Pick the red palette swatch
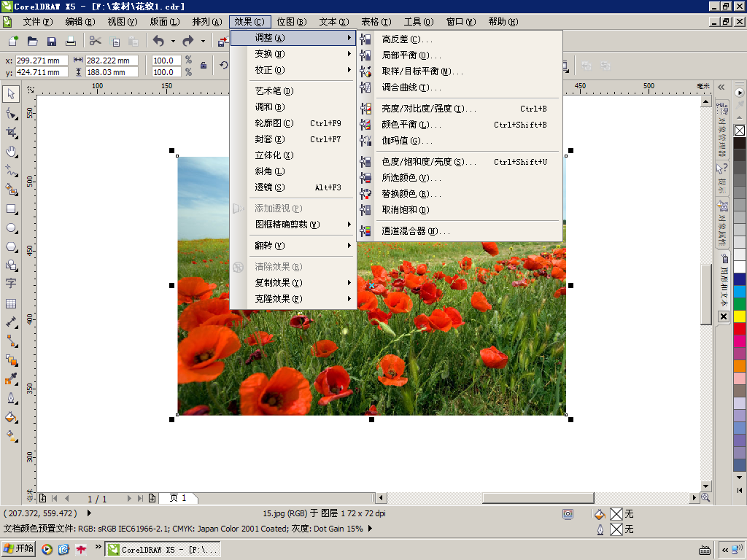 (x=740, y=329)
